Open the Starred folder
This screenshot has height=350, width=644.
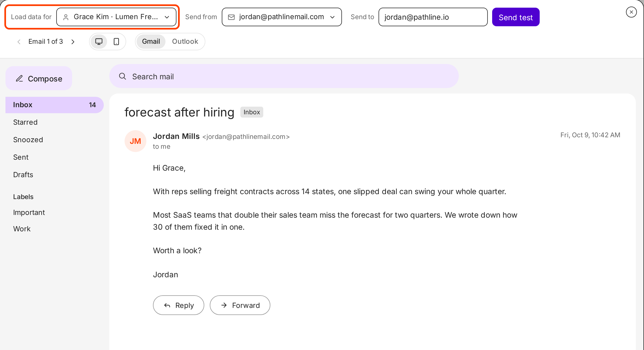[25, 122]
